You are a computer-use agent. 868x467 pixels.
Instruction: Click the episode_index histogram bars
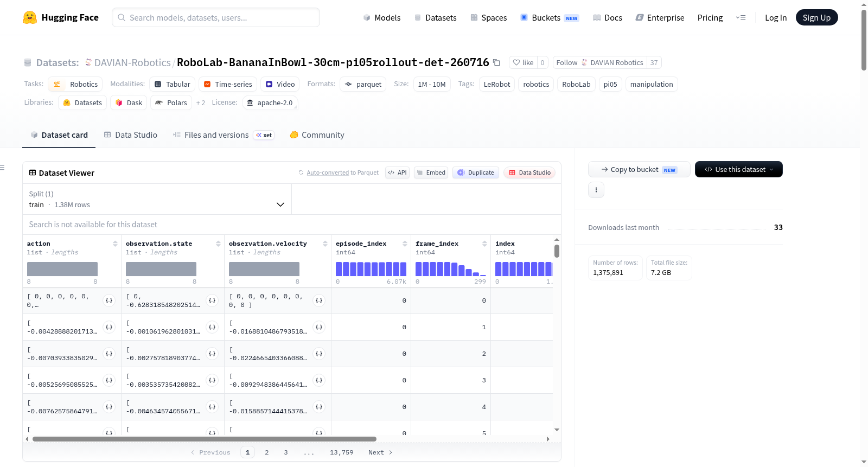[371, 269]
